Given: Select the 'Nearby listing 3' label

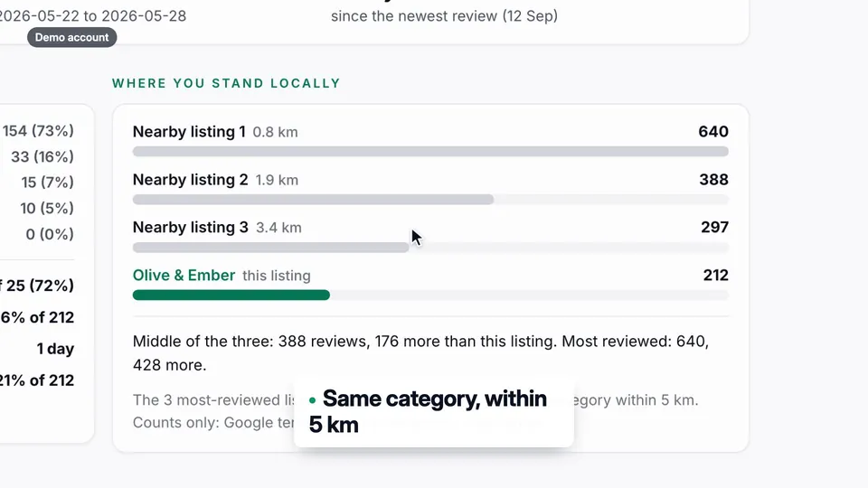Looking at the screenshot, I should point(191,228).
